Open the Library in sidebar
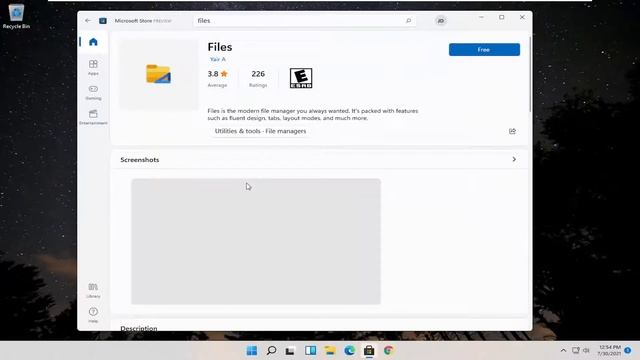Viewport: 640px width, 360px height. click(93, 290)
